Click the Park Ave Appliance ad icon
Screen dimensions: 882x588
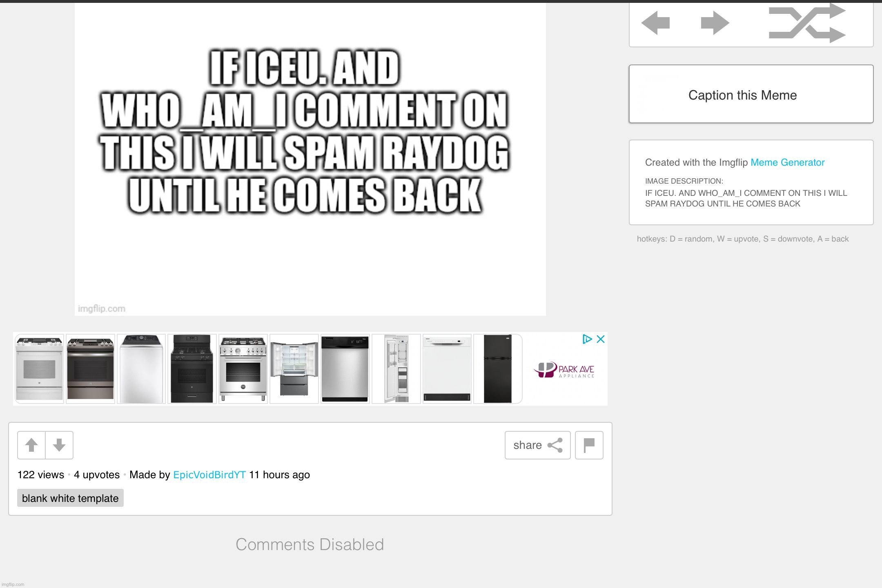point(563,369)
